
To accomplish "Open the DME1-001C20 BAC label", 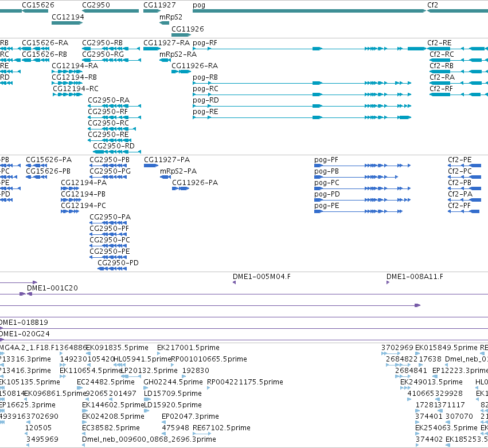I will coord(52,288).
